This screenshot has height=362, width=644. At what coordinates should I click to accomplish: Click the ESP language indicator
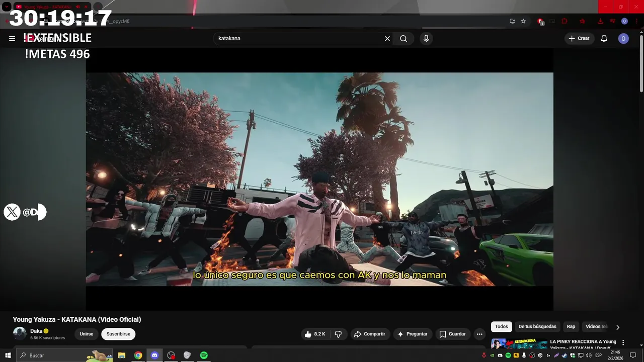[x=599, y=355]
